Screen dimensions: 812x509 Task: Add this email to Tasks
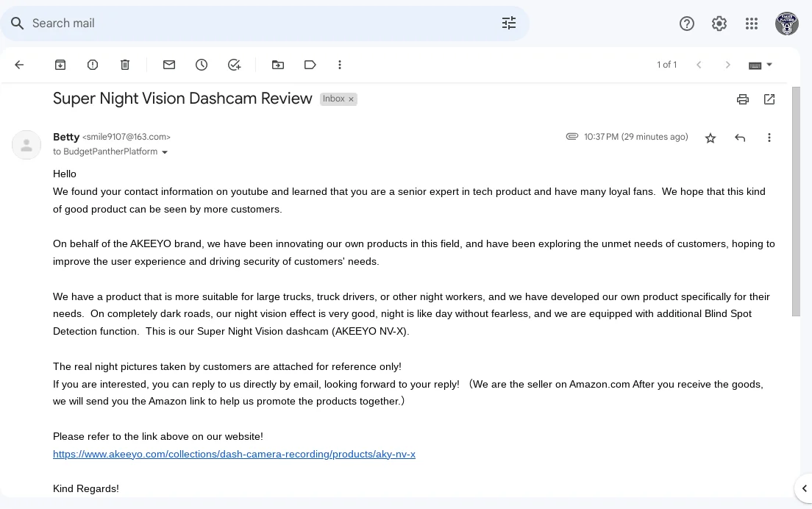[x=234, y=65]
